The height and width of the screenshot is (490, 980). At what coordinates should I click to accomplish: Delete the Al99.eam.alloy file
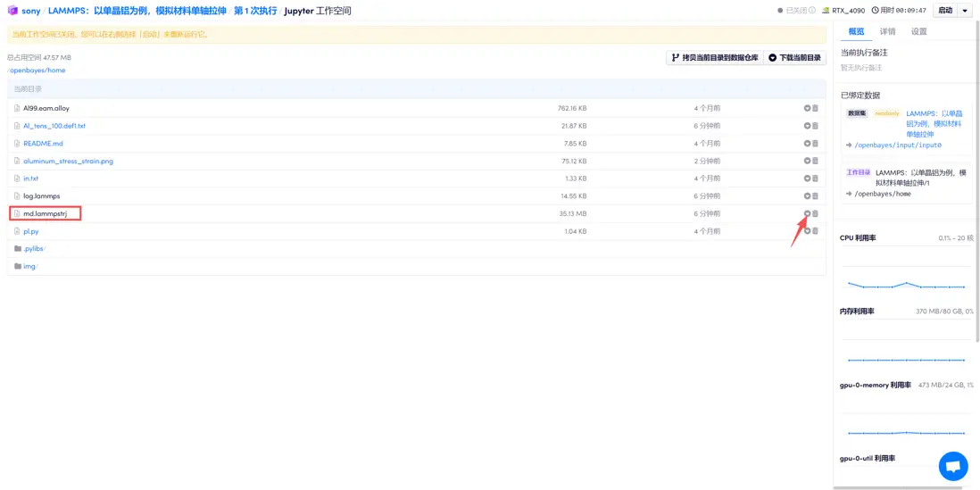[x=815, y=108]
